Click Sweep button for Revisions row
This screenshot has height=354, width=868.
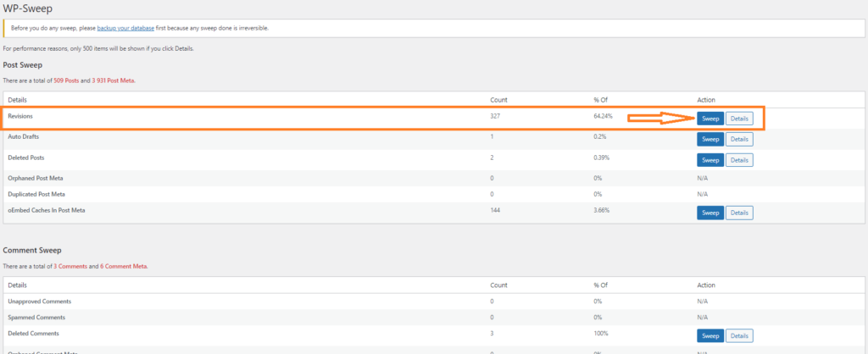710,119
